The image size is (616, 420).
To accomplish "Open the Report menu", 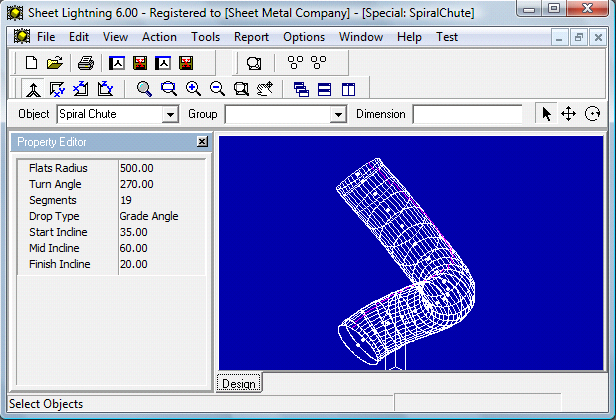I will [251, 37].
